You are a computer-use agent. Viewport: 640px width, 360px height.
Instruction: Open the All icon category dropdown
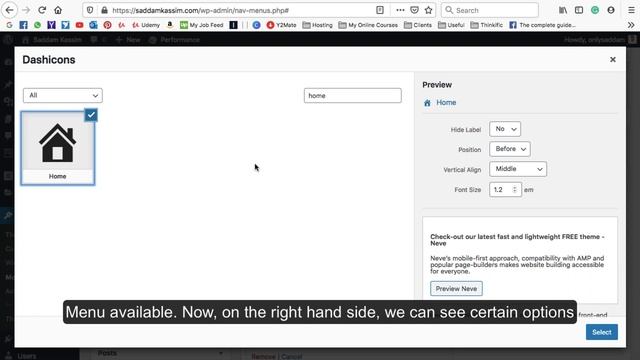point(63,96)
